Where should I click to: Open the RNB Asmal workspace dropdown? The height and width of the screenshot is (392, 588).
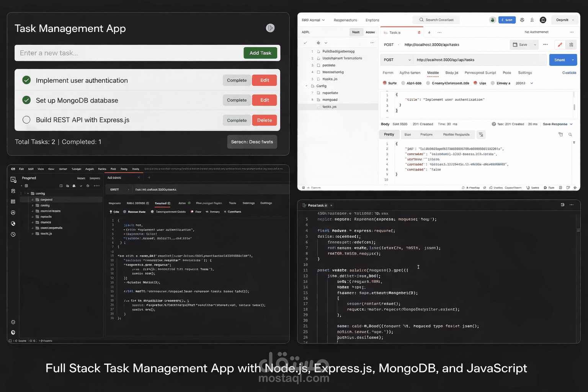313,20
